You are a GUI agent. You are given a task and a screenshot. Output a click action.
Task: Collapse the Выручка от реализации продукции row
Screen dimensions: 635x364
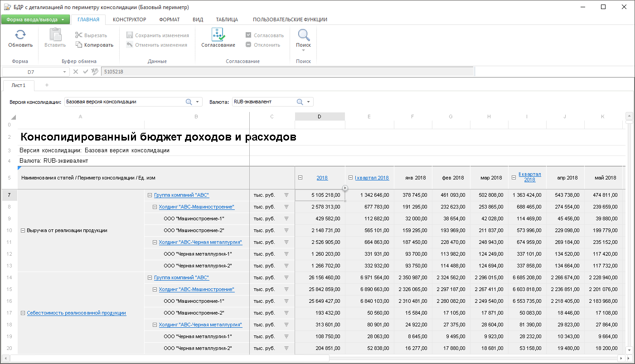click(x=23, y=230)
